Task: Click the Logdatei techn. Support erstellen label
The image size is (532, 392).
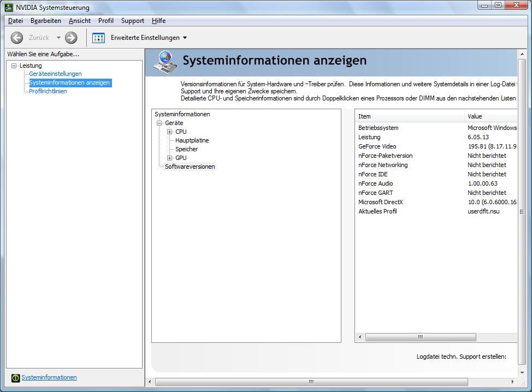Action: tap(462, 357)
